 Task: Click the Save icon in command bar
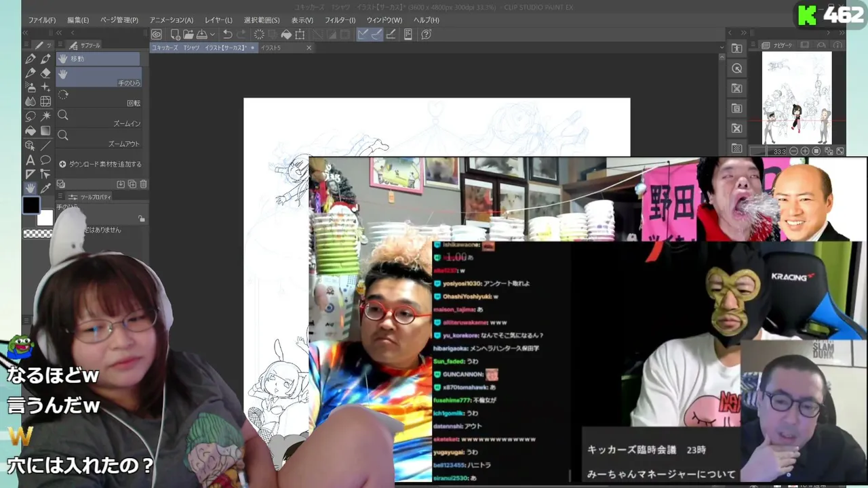(201, 35)
